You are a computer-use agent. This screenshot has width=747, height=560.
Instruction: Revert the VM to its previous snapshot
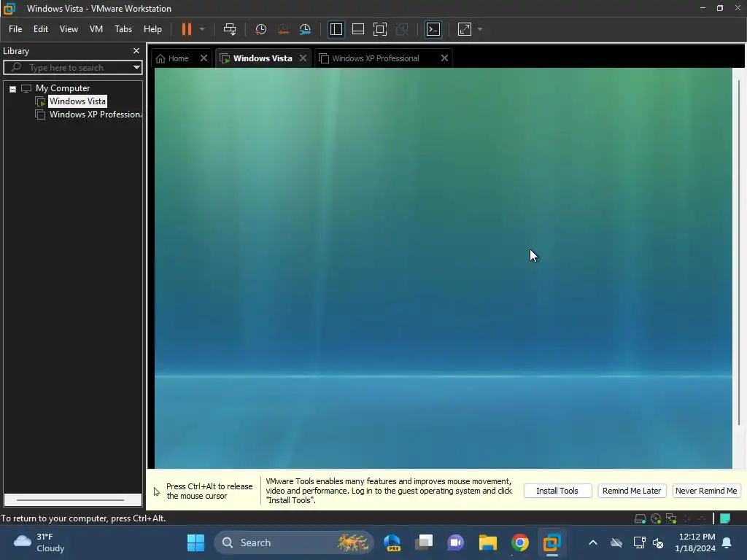[x=283, y=29]
